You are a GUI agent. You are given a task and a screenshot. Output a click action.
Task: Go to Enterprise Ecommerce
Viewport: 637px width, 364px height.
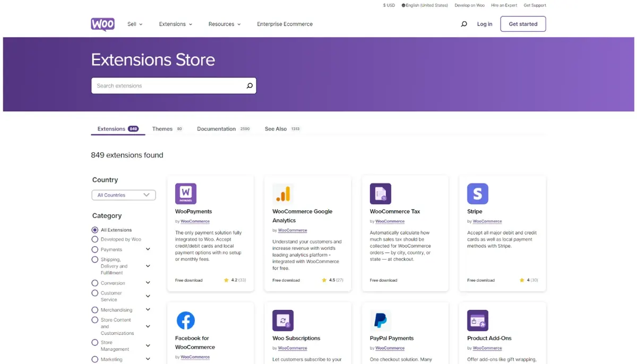coord(285,24)
